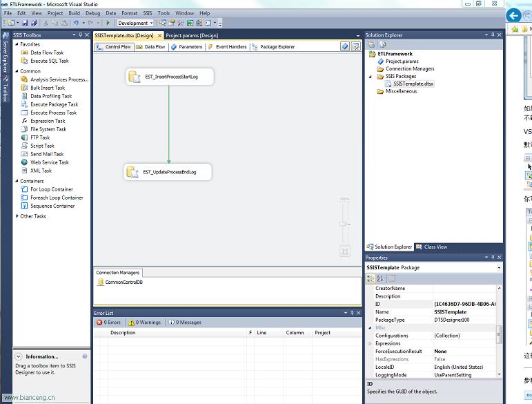532x404 pixels.
Task: Collapse the Information toolbox pane chevron
Action: [x=19, y=356]
